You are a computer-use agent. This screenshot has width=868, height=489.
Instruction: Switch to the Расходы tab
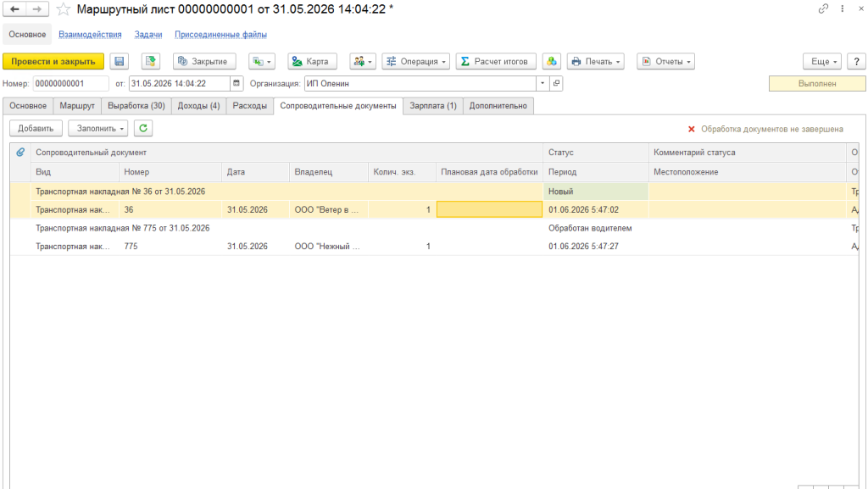[x=250, y=106]
